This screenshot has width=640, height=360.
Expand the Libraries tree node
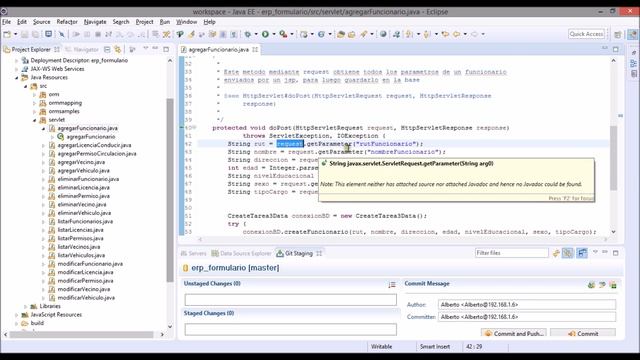(x=26, y=306)
